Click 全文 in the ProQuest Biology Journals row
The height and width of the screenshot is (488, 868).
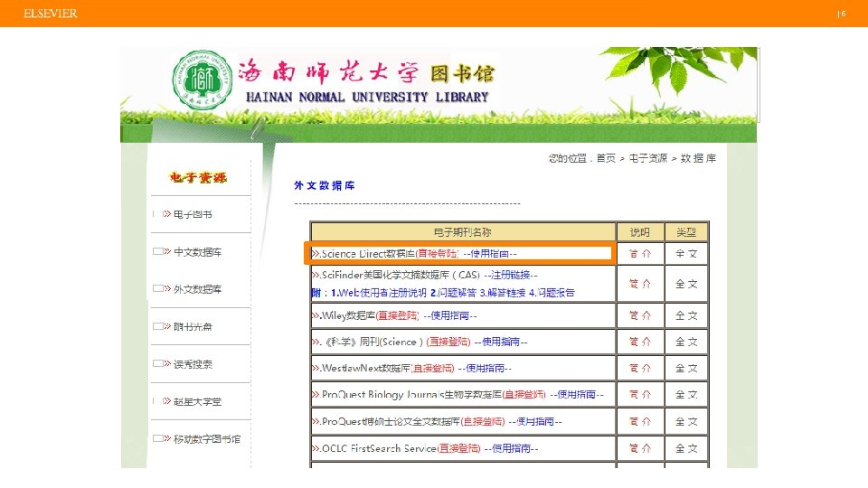(x=686, y=394)
